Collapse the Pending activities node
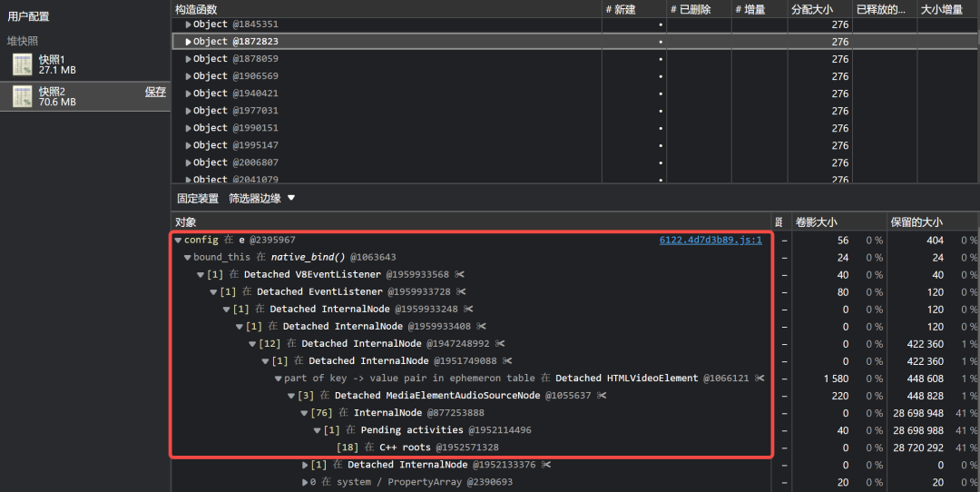 pos(318,430)
